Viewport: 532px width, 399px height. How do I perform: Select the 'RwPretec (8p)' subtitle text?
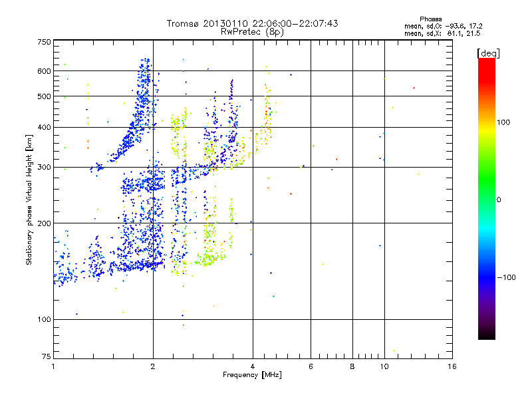[x=252, y=32]
